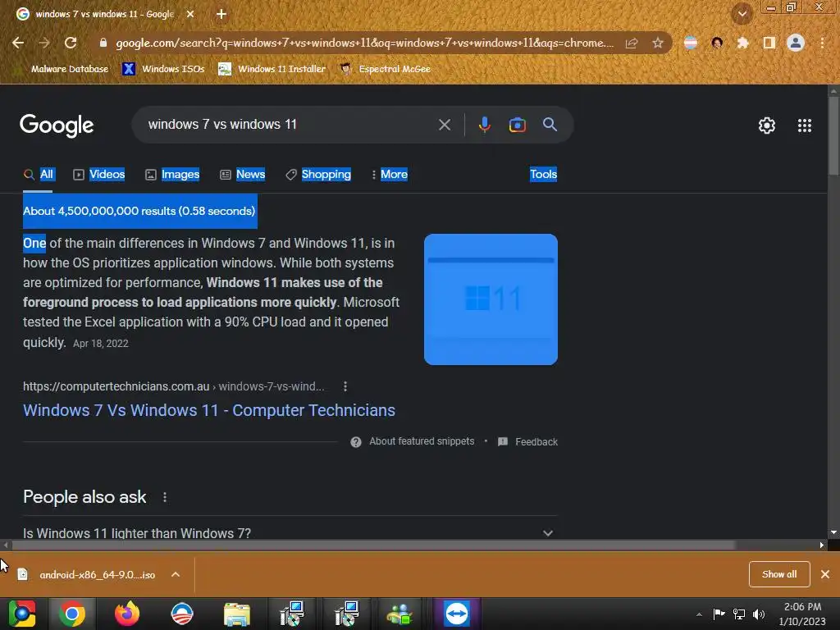Open the search Tools options
Screen dimensions: 840x630
543,174
